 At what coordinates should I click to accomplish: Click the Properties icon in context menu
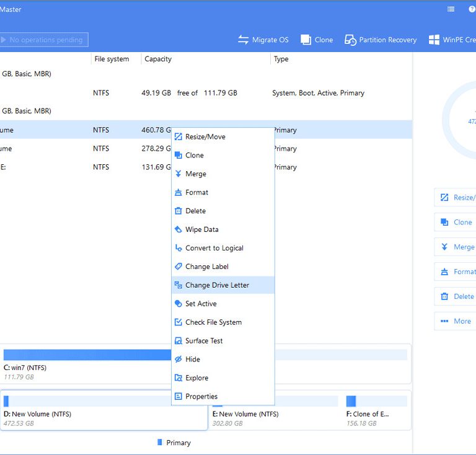[x=178, y=396]
